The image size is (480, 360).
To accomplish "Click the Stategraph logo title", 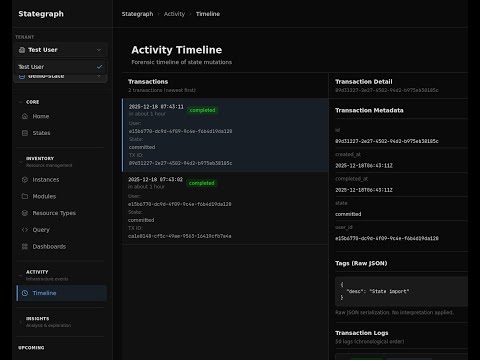I will pyautogui.click(x=41, y=14).
